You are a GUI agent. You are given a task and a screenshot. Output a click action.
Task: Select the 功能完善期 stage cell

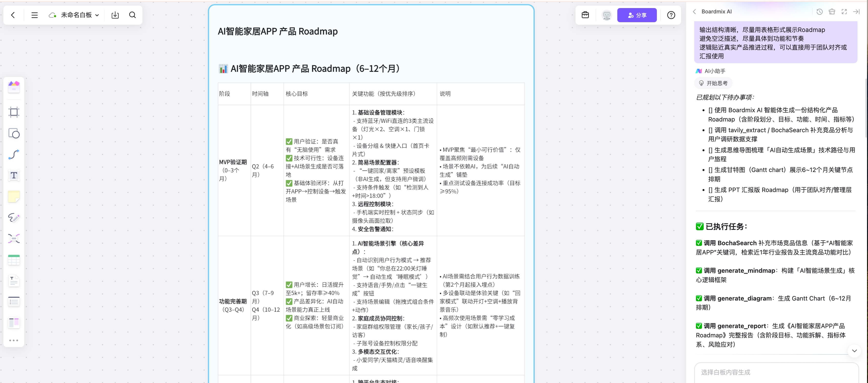234,305
